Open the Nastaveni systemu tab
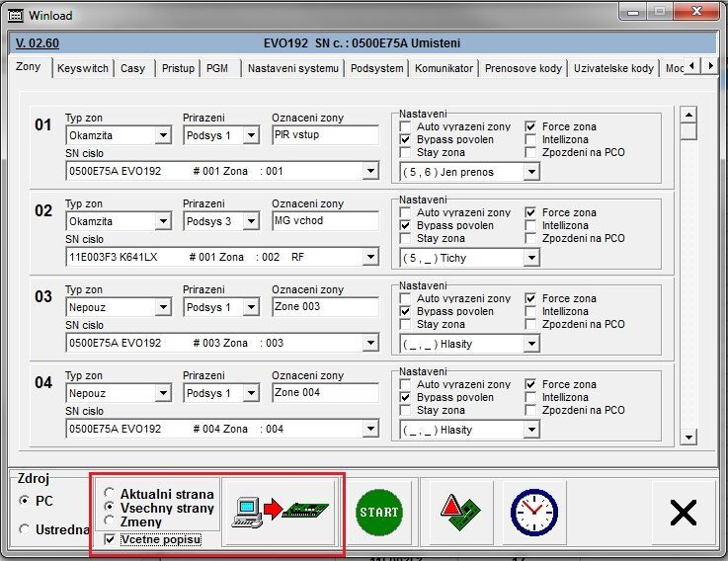Screen dimensions: 728x561 pyautogui.click(x=293, y=68)
